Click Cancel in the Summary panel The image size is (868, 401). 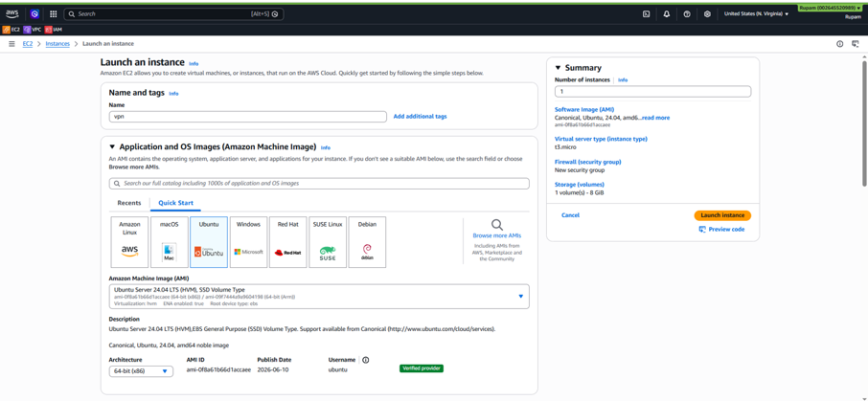point(570,215)
